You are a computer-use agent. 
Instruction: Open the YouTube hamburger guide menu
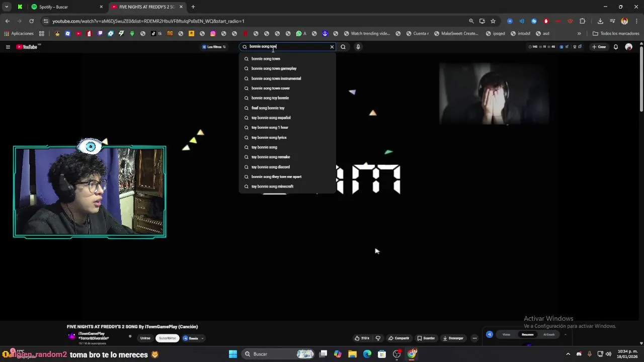pyautogui.click(x=8, y=47)
